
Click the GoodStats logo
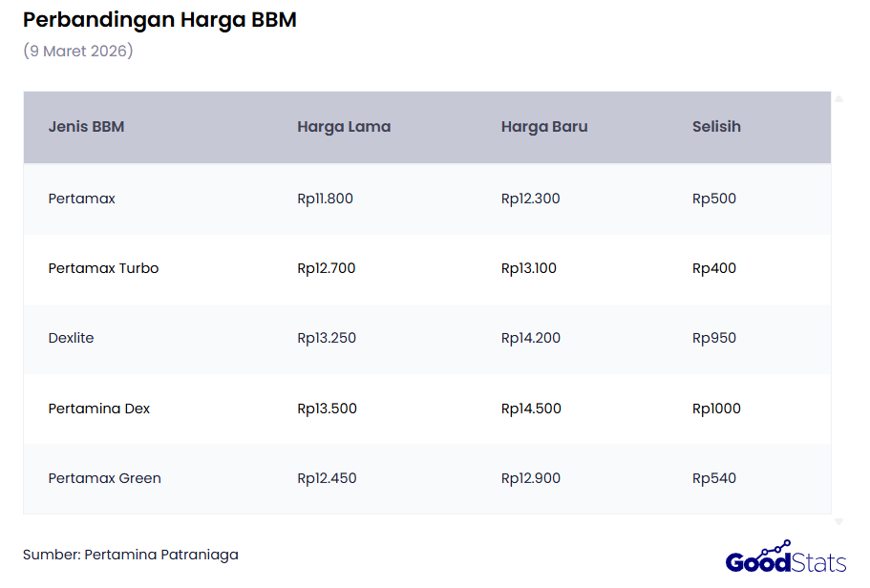click(x=785, y=557)
